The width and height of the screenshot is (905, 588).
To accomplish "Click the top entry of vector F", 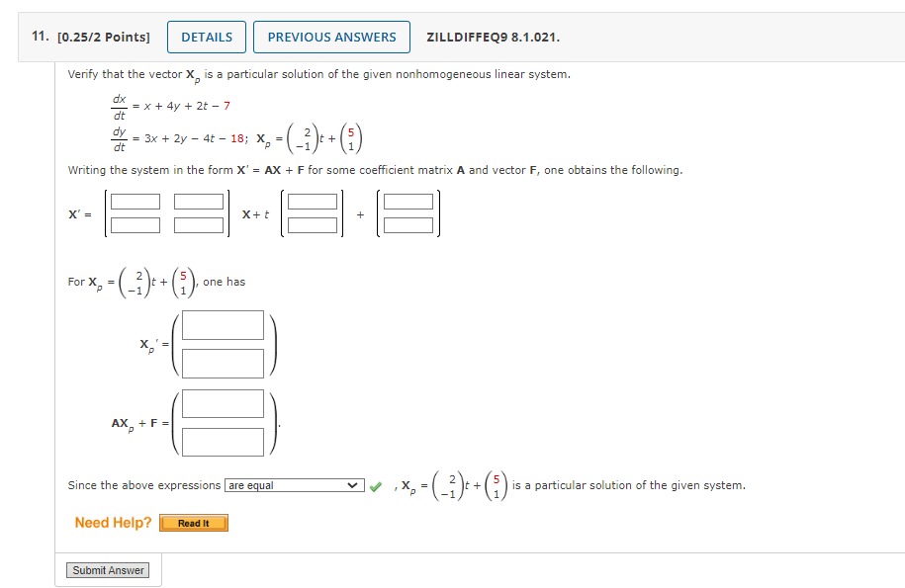I will (407, 201).
